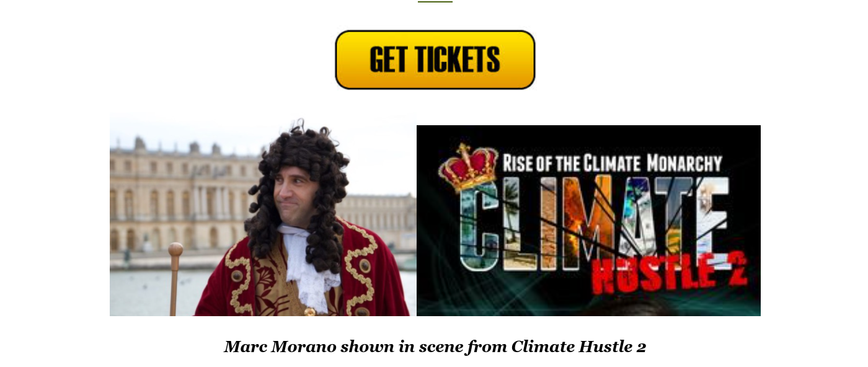This screenshot has height=367, width=868.
Task: Click the red crown icon on the poster
Action: pos(468,166)
